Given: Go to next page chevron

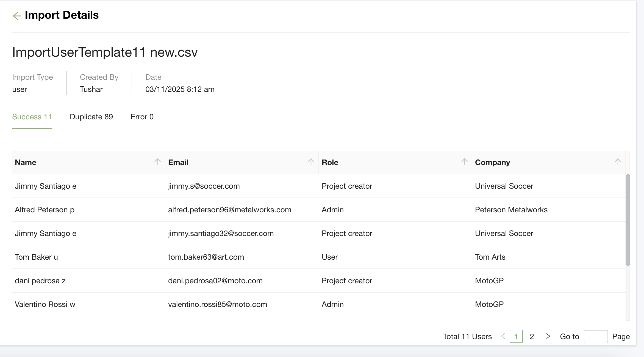Looking at the screenshot, I should tap(548, 336).
